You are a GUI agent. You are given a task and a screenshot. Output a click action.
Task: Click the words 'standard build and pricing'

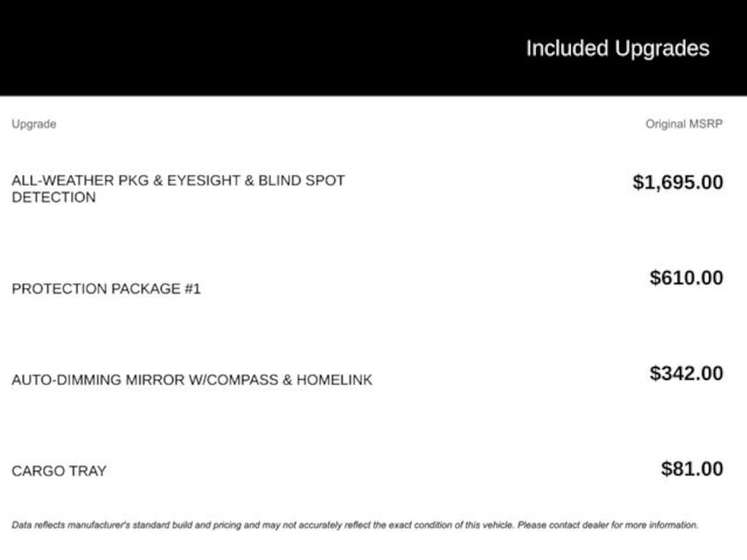click(x=198, y=525)
